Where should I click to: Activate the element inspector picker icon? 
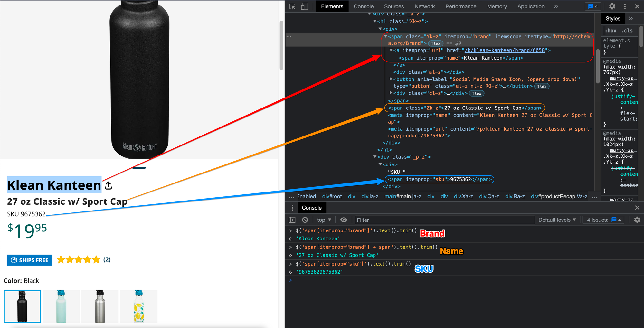click(293, 6)
